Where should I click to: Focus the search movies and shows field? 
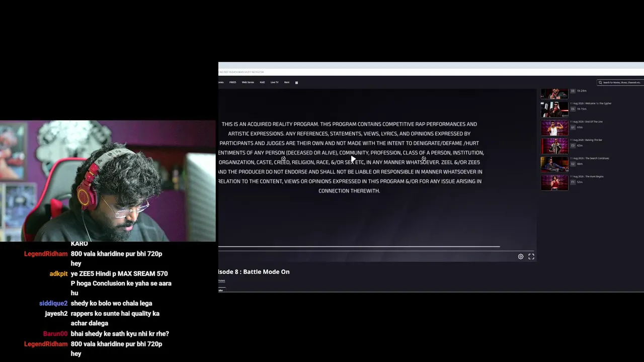click(620, 82)
